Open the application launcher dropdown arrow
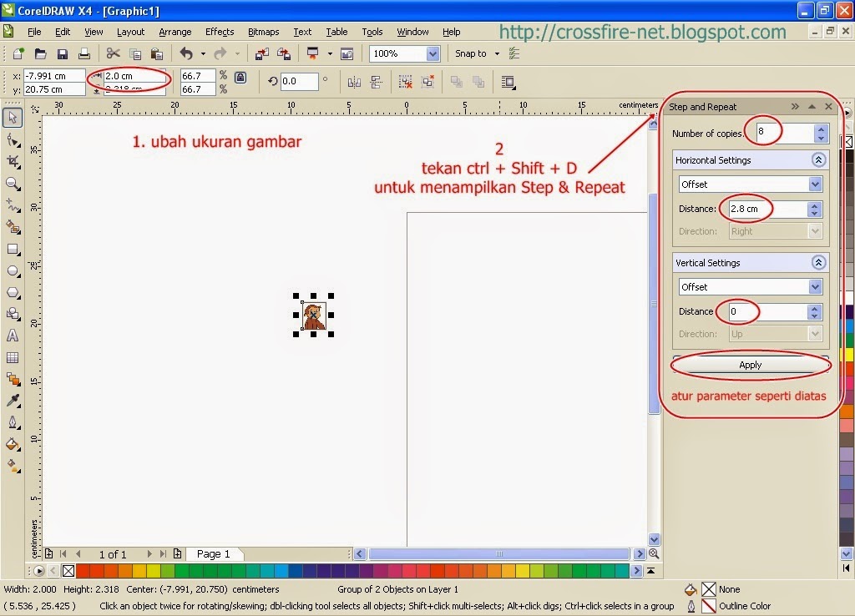 coord(329,53)
